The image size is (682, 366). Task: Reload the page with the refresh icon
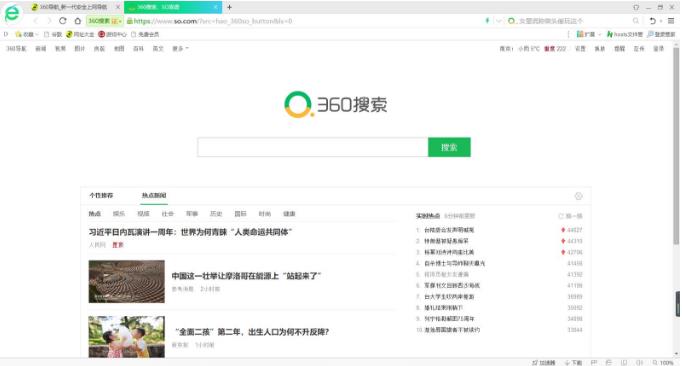click(x=63, y=21)
